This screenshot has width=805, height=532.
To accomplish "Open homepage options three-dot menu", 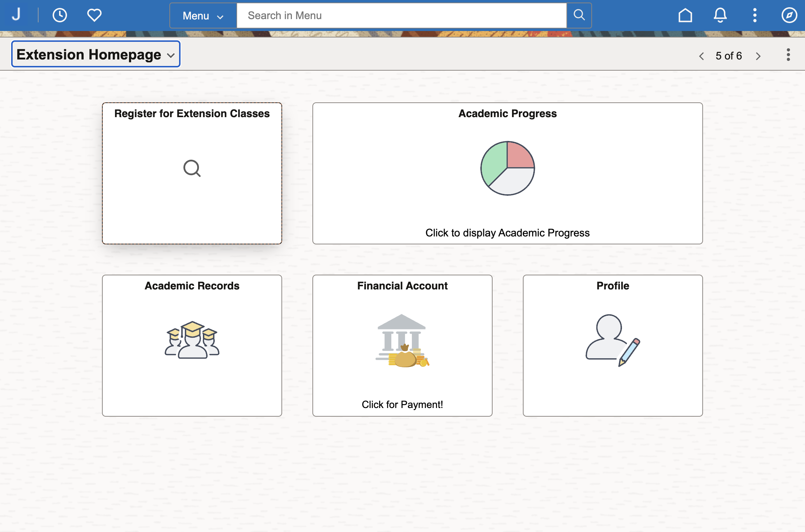I will [788, 55].
